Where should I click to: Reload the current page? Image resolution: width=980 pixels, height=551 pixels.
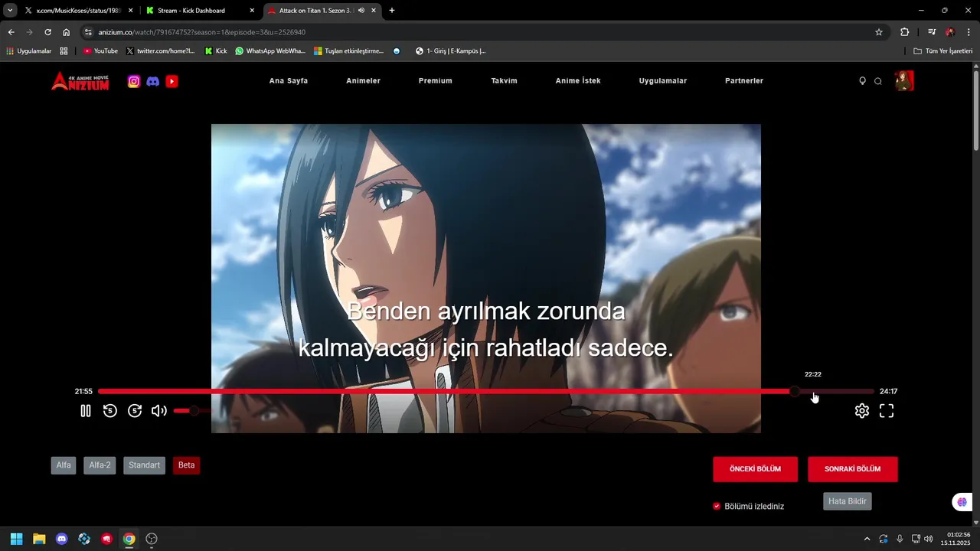47,32
